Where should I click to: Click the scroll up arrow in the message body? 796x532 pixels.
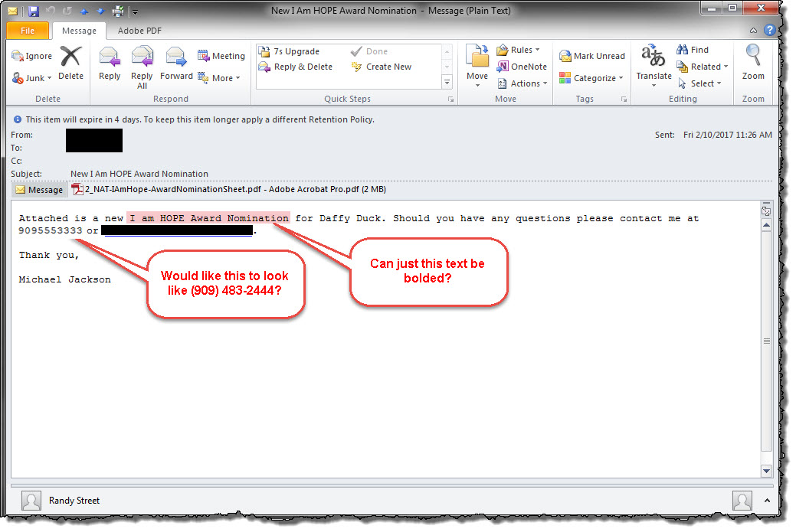point(767,225)
